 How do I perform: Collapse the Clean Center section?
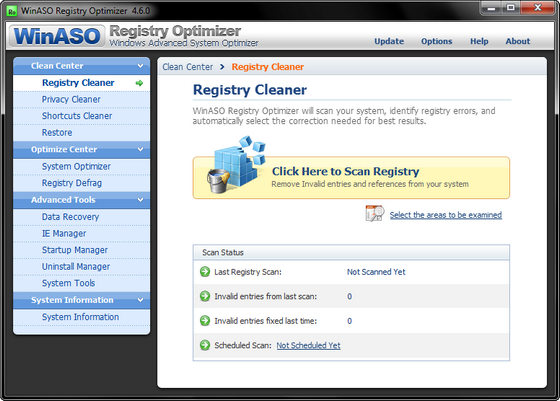(140, 66)
